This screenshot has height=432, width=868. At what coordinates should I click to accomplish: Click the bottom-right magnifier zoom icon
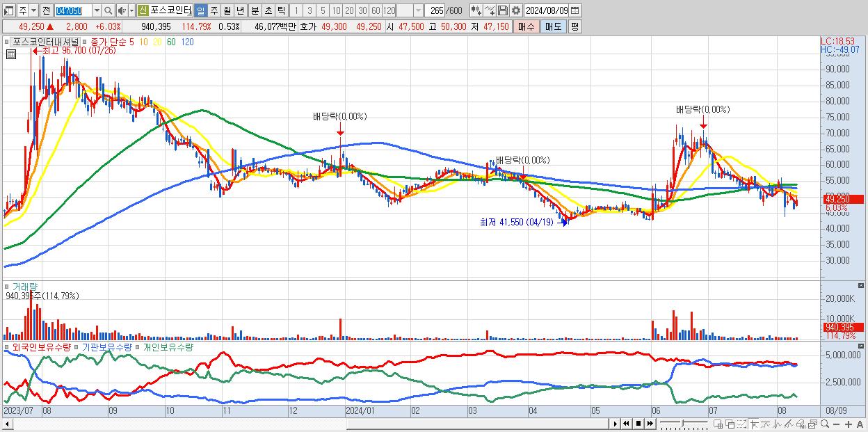(825, 424)
